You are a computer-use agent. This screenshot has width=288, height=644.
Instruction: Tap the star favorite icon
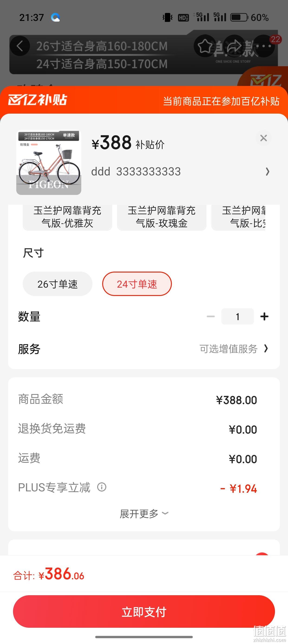tap(205, 46)
